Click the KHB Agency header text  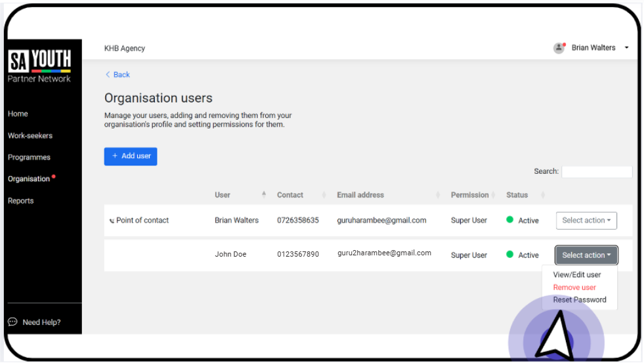coord(125,49)
